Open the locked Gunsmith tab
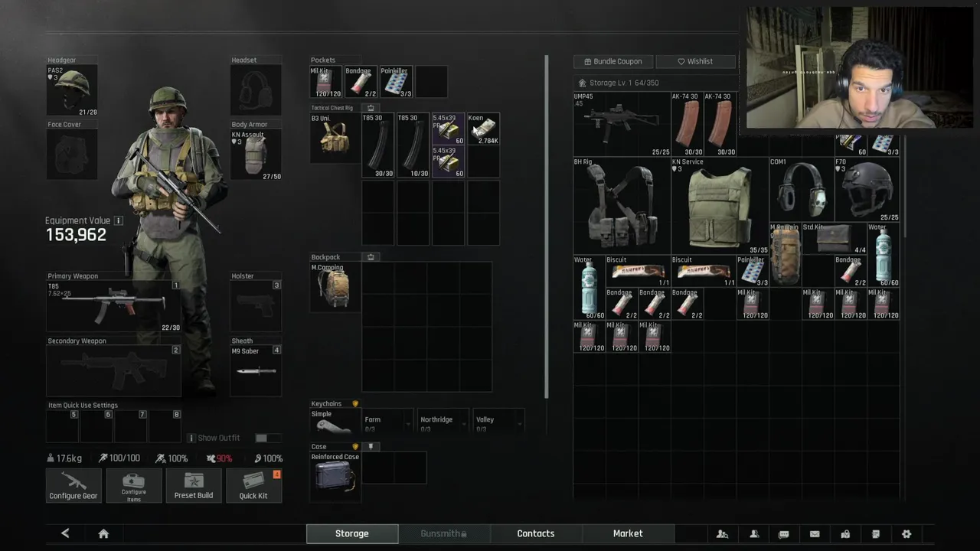 pyautogui.click(x=444, y=533)
